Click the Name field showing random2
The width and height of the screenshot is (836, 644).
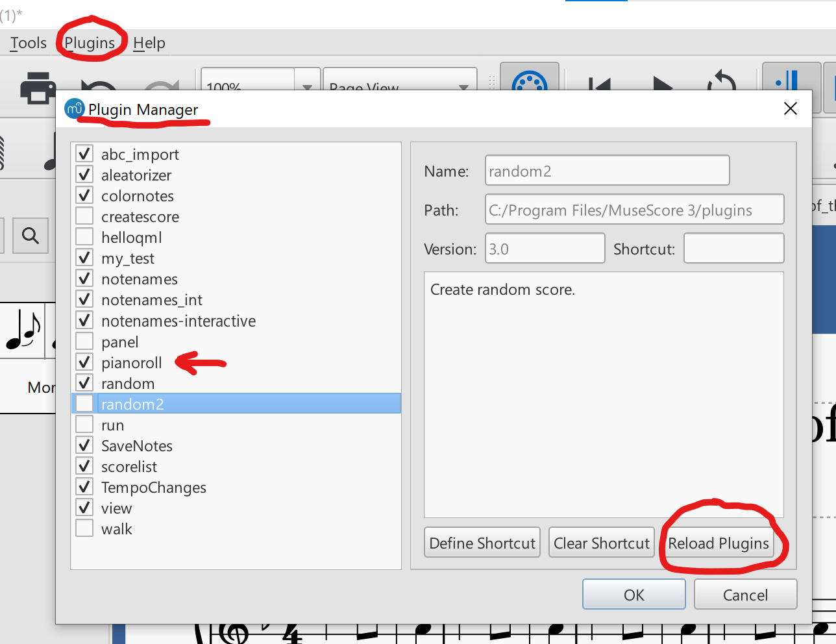coord(608,171)
